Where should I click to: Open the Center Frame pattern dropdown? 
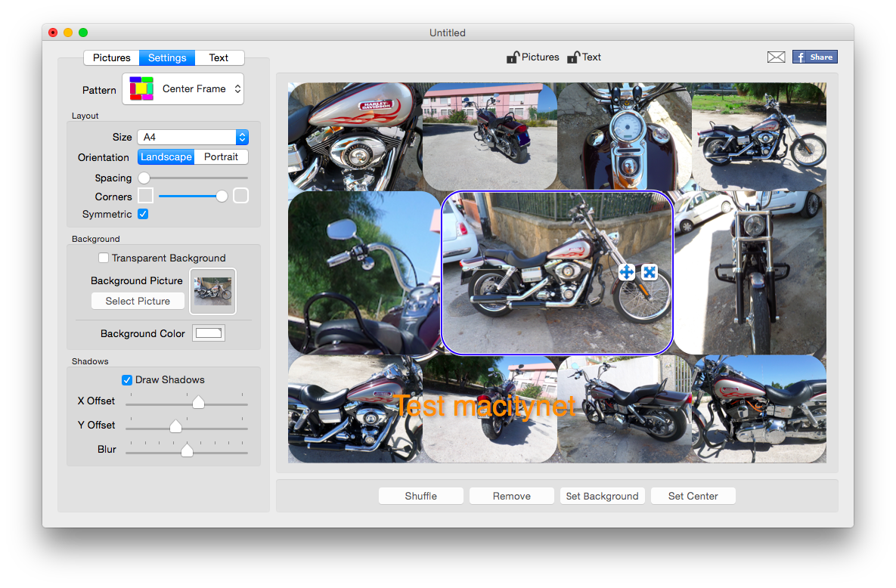[183, 89]
